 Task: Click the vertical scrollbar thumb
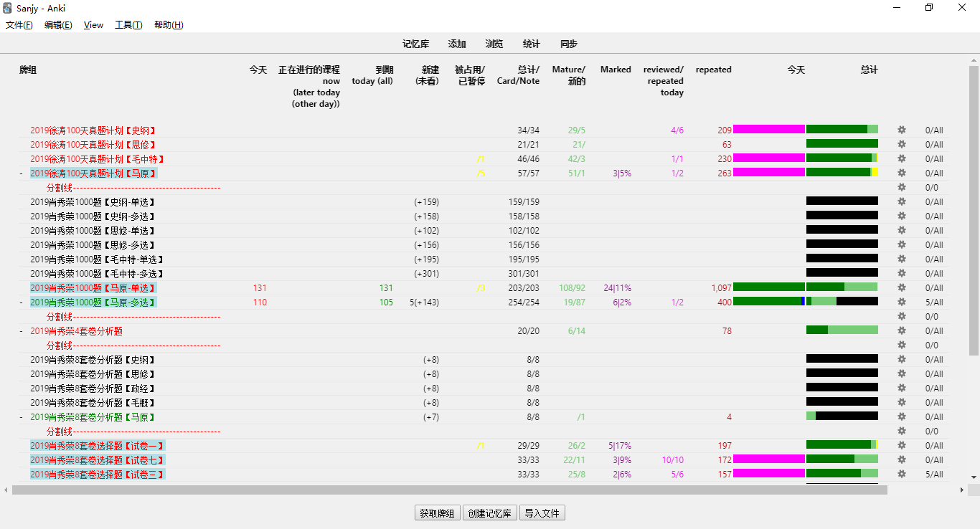pos(974,210)
